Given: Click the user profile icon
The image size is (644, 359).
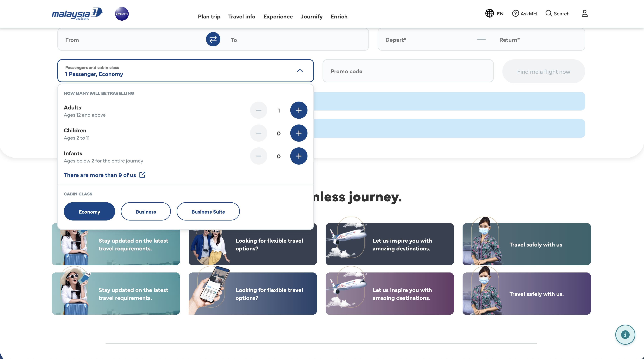Looking at the screenshot, I should pos(584,13).
